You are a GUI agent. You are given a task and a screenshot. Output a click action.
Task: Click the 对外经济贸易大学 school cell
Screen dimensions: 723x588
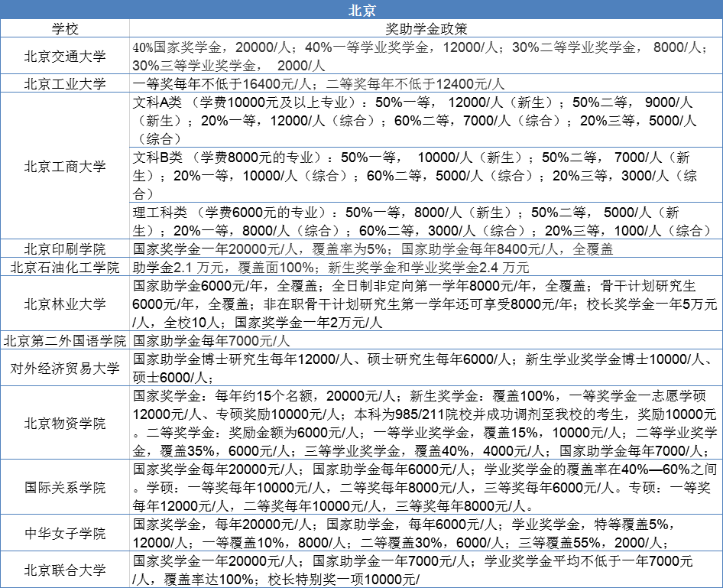64,367
